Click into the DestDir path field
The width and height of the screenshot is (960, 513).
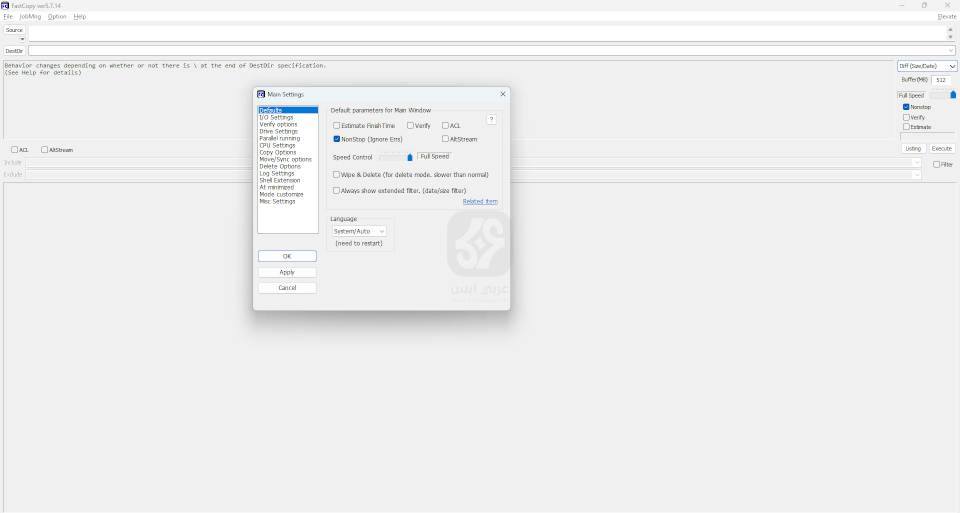click(487, 51)
